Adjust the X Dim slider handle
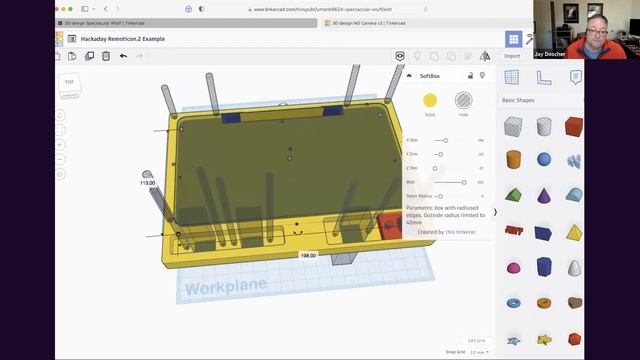This screenshot has height=360, width=640. click(446, 140)
